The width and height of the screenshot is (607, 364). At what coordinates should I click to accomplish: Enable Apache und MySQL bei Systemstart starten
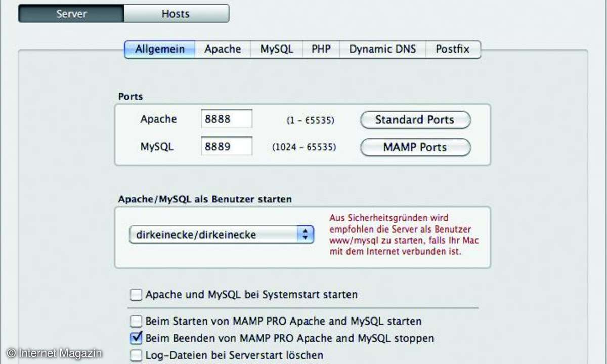point(136,294)
